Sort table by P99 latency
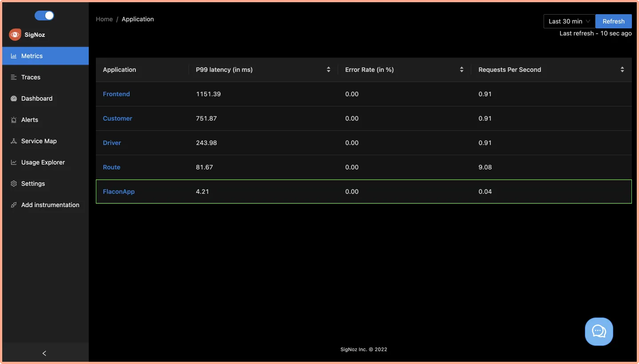The width and height of the screenshot is (639, 364). coord(328,70)
